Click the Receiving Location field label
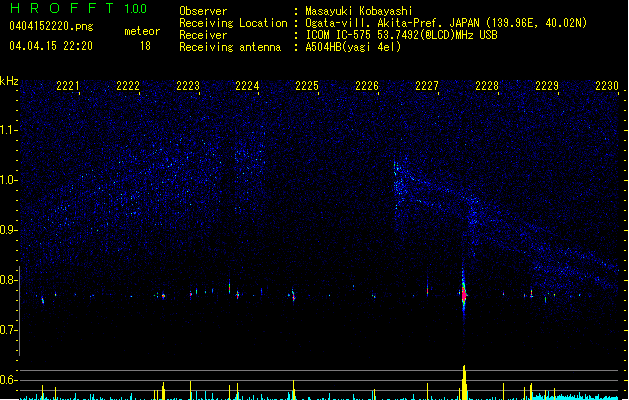629x400 pixels. click(233, 23)
